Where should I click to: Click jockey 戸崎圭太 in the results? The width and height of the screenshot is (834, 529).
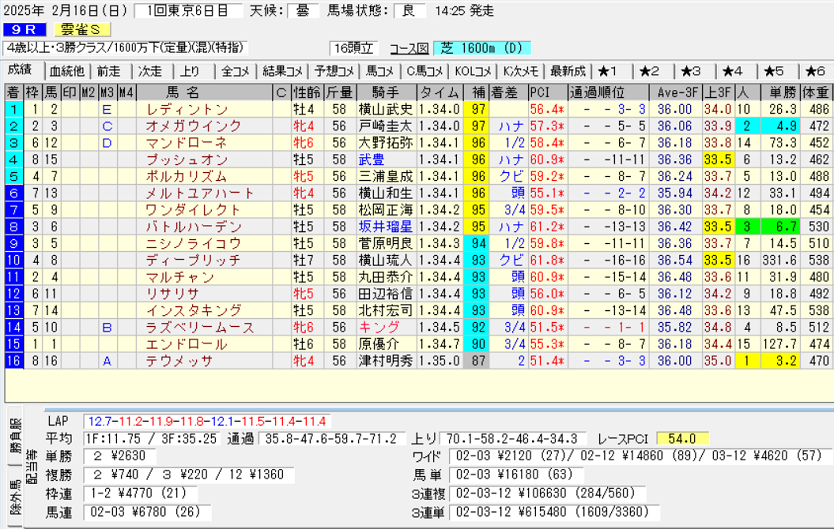click(x=385, y=126)
